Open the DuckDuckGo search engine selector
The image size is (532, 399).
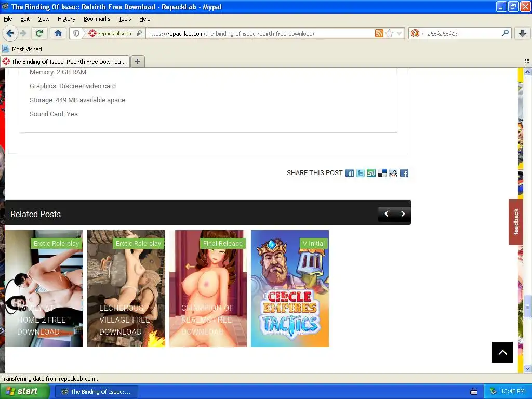click(x=417, y=33)
